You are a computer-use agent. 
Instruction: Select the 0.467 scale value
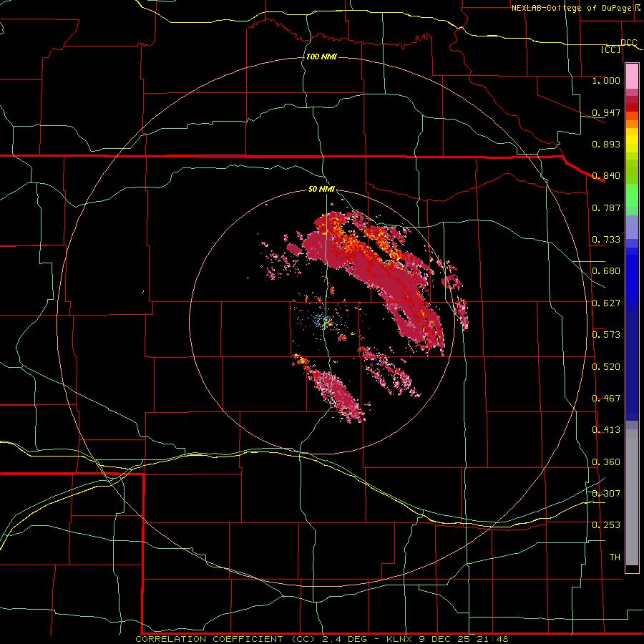pyautogui.click(x=606, y=399)
